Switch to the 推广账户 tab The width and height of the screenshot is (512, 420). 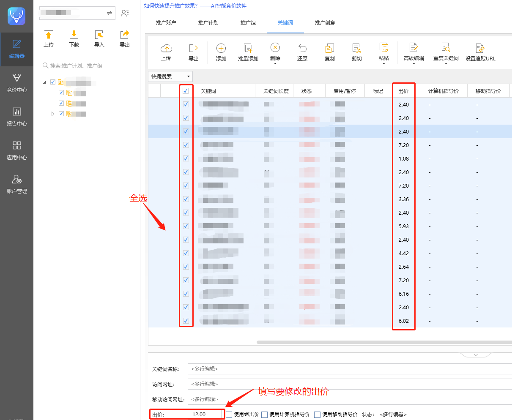point(166,23)
